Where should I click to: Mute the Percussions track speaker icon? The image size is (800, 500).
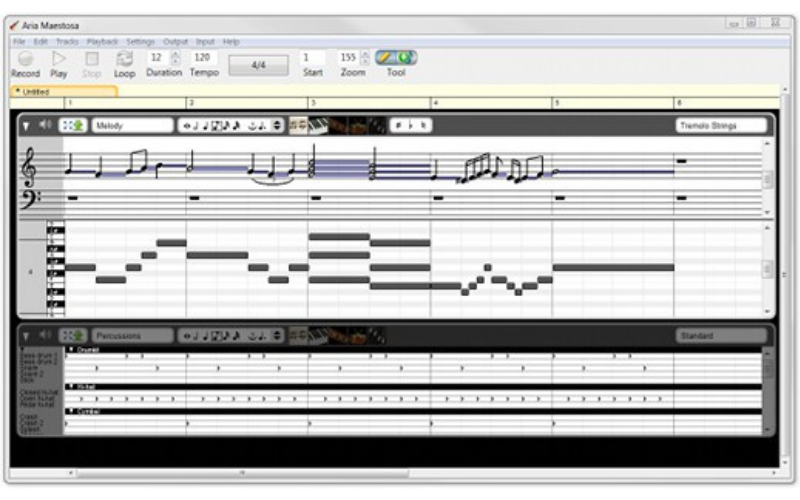[44, 335]
